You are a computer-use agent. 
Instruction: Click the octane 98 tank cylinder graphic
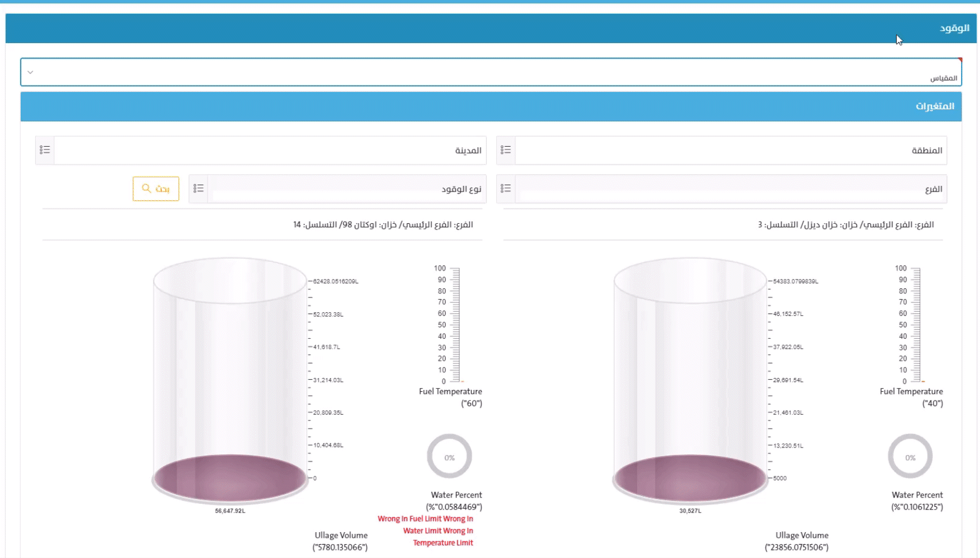point(230,380)
